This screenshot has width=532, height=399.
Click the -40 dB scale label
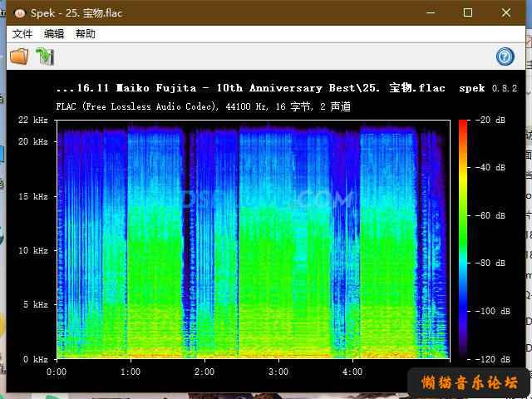coord(490,167)
